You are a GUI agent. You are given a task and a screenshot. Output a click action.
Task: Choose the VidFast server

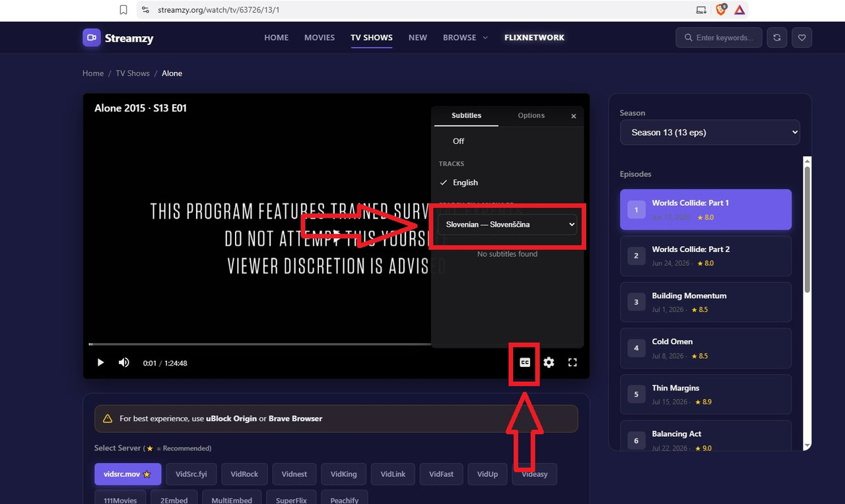(x=442, y=474)
